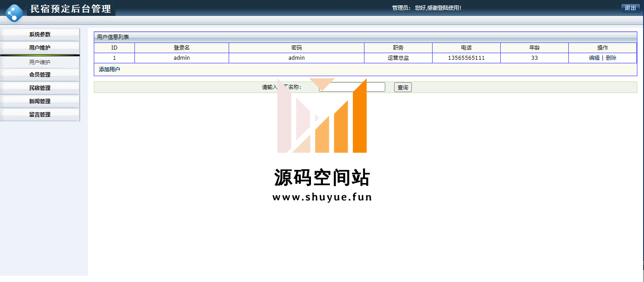Image resolution: width=644 pixels, height=282 pixels.
Task: Expand the 用户维护 sidebar header
Action: (40, 47)
